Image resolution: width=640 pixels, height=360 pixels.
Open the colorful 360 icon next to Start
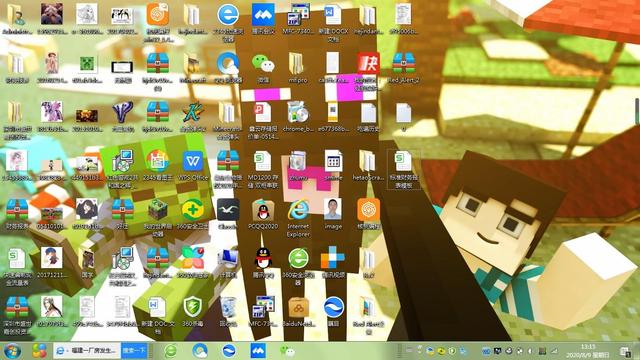point(40,351)
